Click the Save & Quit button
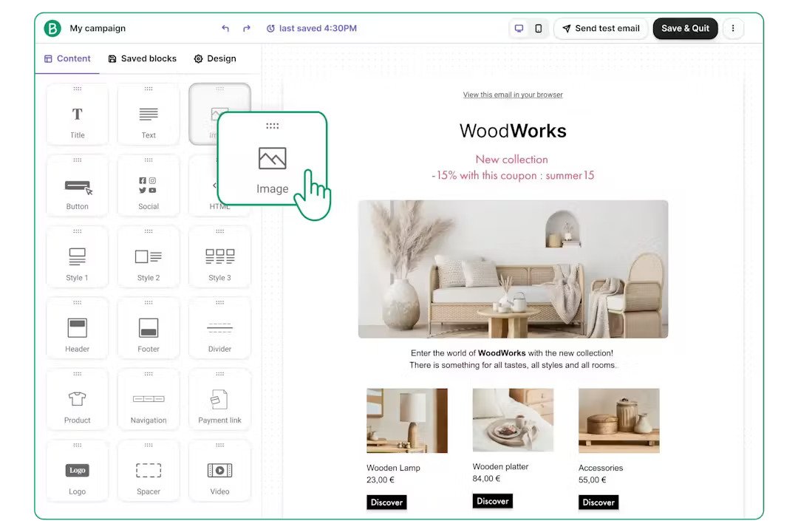This screenshot has width=798, height=532. 685,28
